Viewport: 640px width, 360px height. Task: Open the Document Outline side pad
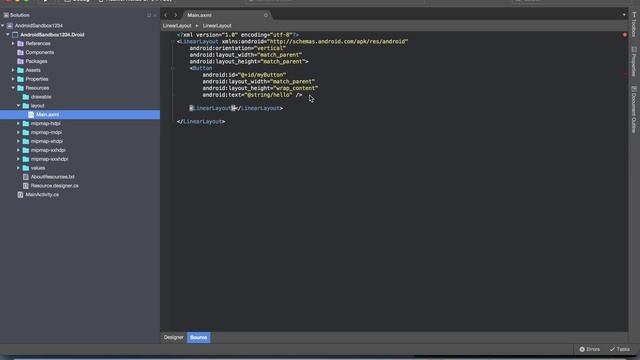coord(634,109)
